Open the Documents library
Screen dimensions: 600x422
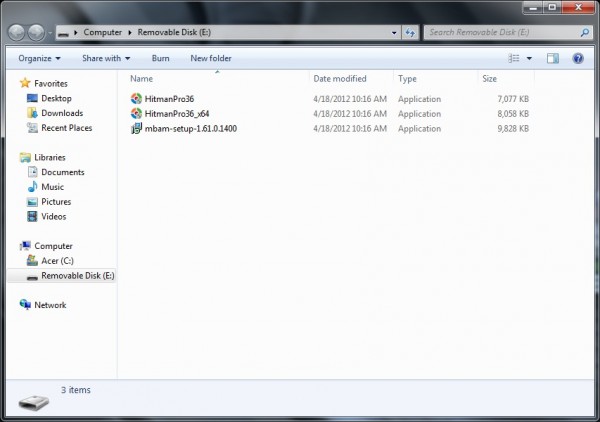pos(63,172)
